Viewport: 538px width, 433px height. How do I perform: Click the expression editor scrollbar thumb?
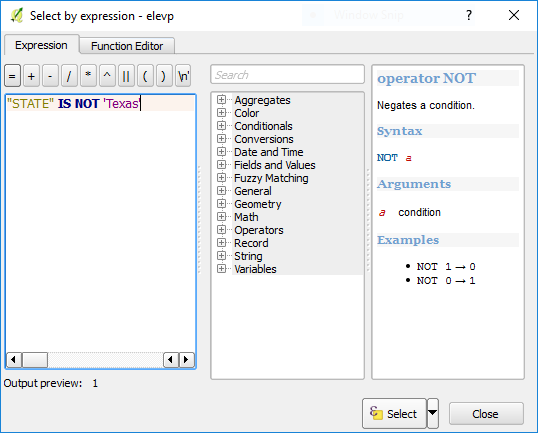(35, 360)
